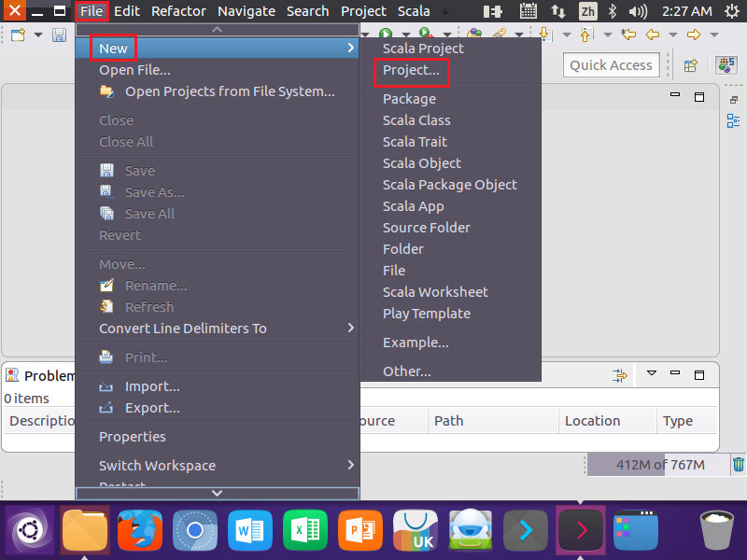Click the Bluetooth icon in system tray
Image resolution: width=747 pixels, height=560 pixels.
(613, 11)
